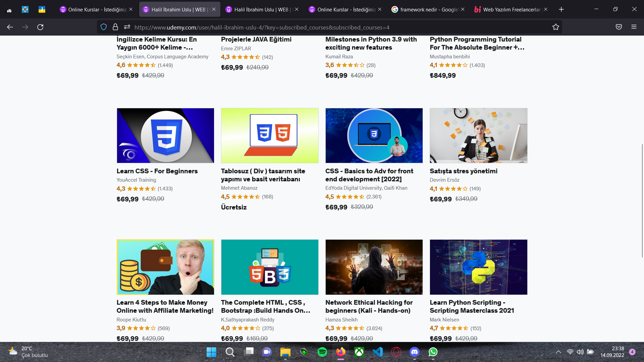Open Milestones in Python 3.9 course title
The image size is (644, 362).
coord(371,43)
